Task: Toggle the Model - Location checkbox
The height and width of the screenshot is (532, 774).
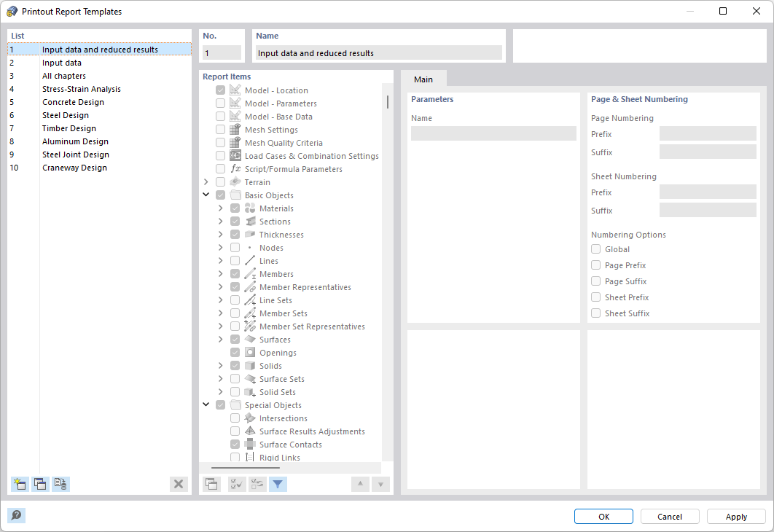Action: [x=220, y=90]
